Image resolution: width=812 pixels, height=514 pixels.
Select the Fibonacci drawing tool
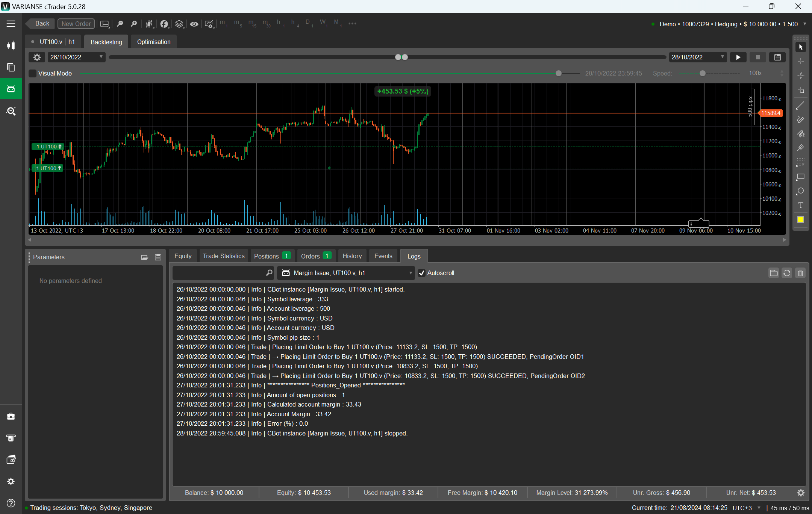(x=801, y=162)
